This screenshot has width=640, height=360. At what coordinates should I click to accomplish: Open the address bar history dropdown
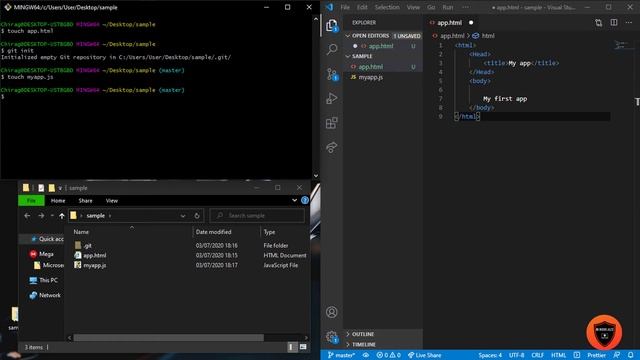tap(183, 216)
